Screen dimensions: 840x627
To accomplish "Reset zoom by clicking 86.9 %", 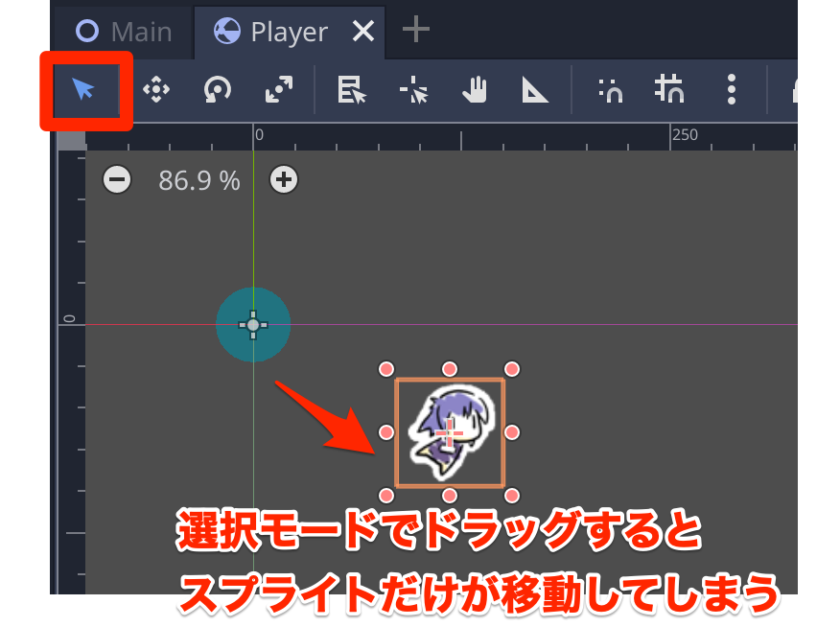I will tap(198, 180).
